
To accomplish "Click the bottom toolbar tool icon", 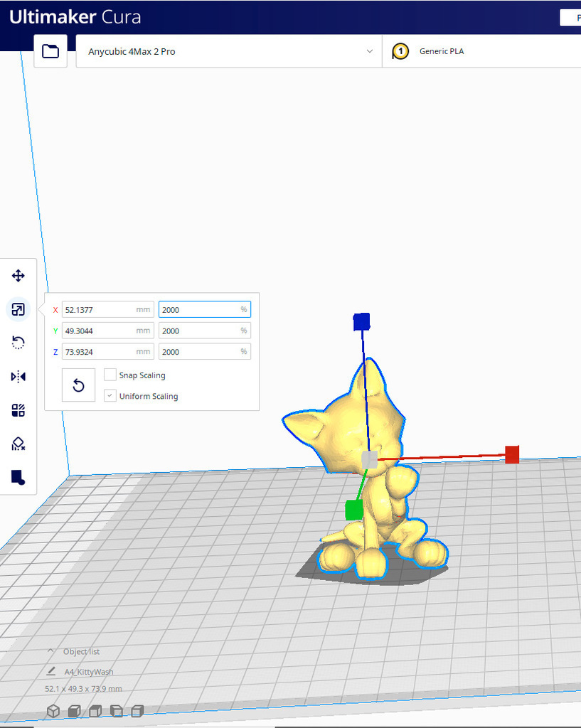I will pyautogui.click(x=18, y=477).
